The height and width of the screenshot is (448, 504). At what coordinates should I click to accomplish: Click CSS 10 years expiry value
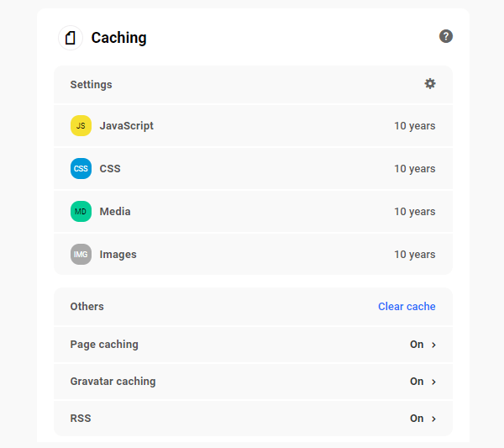point(414,169)
